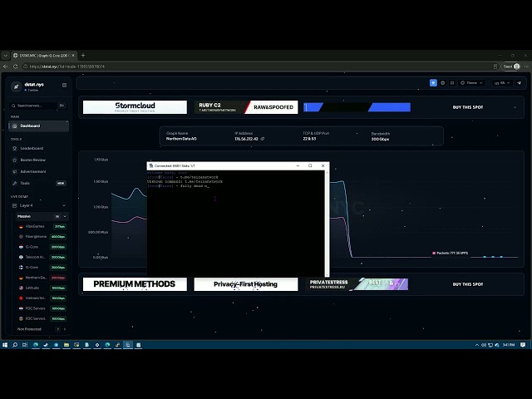Open Booster Review in sidebar

[33, 160]
